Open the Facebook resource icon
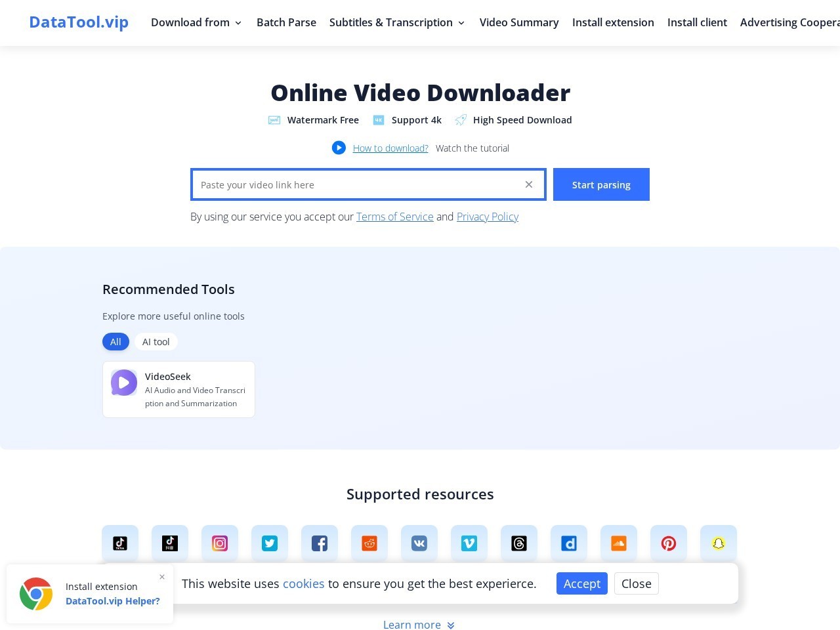 coord(320,543)
